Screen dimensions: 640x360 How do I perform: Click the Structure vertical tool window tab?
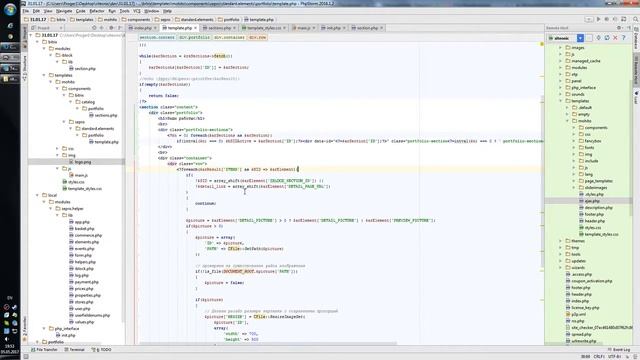[x=24, y=69]
